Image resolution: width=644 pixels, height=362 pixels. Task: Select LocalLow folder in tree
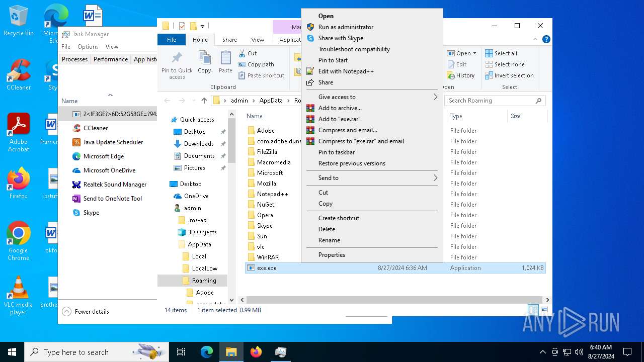point(204,268)
